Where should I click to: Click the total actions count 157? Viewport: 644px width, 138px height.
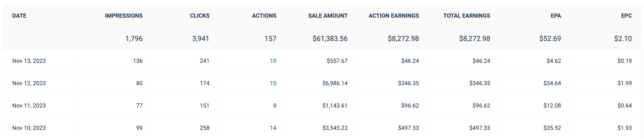coord(270,39)
